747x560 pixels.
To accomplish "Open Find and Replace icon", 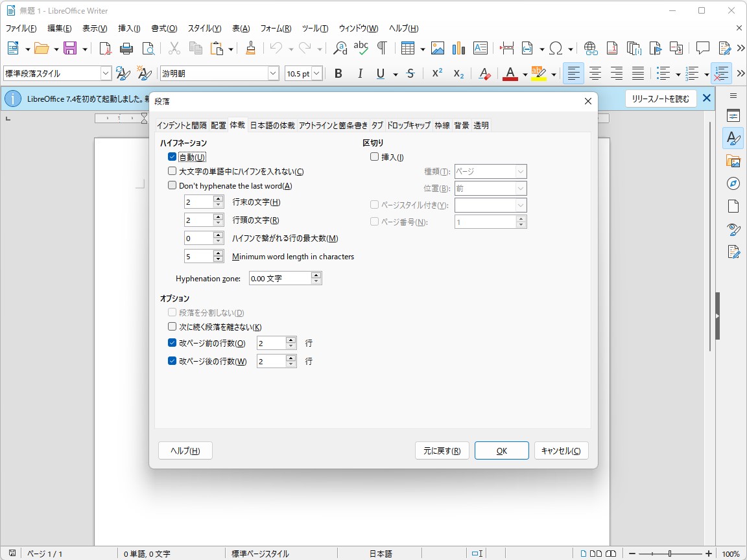I will (340, 48).
